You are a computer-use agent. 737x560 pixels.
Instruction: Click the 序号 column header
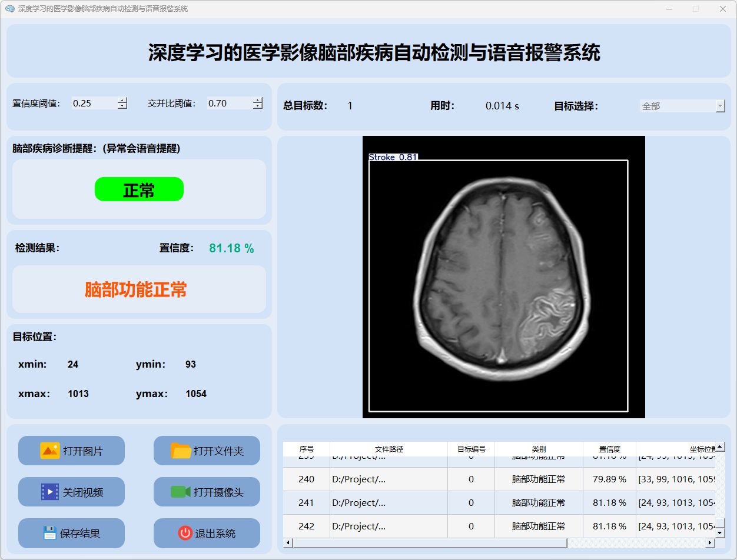pos(307,449)
